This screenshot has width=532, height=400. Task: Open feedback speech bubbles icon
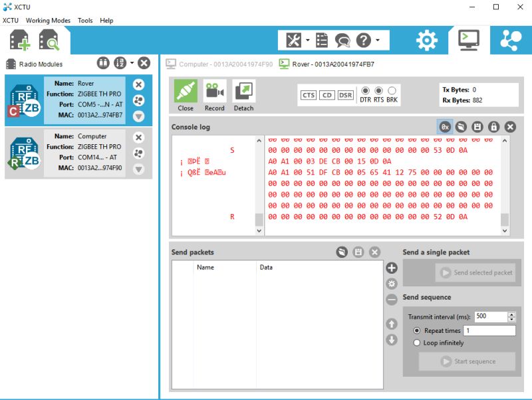click(342, 41)
